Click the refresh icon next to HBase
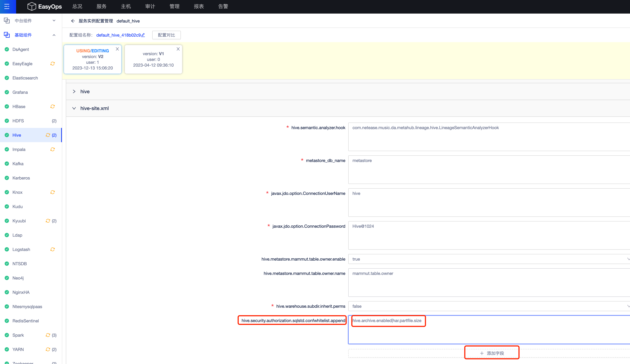 (53, 106)
